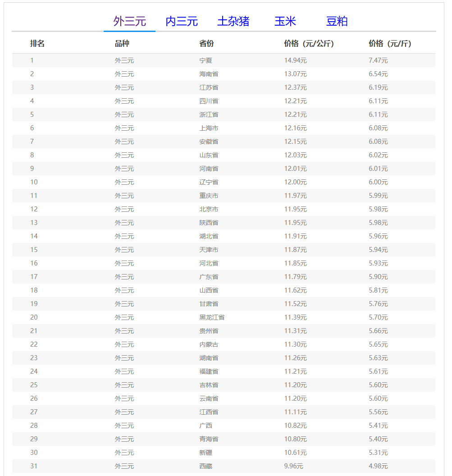
Task: Click the 内蒙古 province entry
Action: click(x=209, y=344)
